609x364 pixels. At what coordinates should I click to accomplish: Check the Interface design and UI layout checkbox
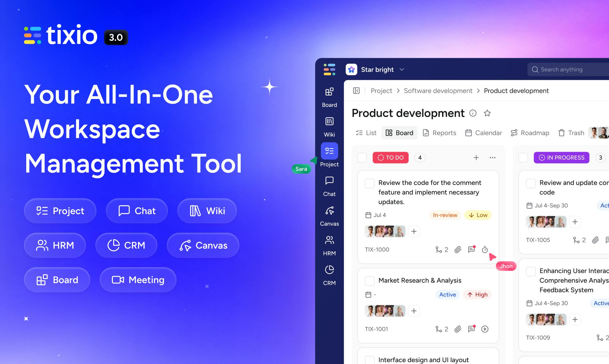pos(370,360)
